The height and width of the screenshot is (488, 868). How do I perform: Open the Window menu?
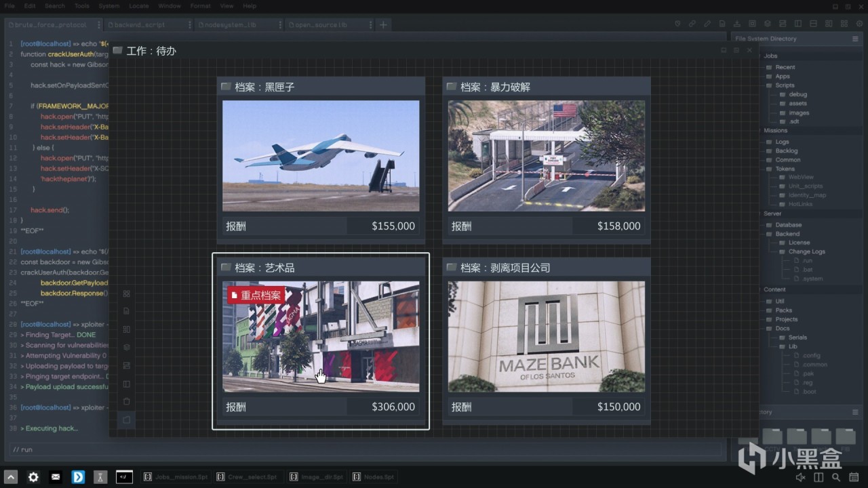(170, 6)
